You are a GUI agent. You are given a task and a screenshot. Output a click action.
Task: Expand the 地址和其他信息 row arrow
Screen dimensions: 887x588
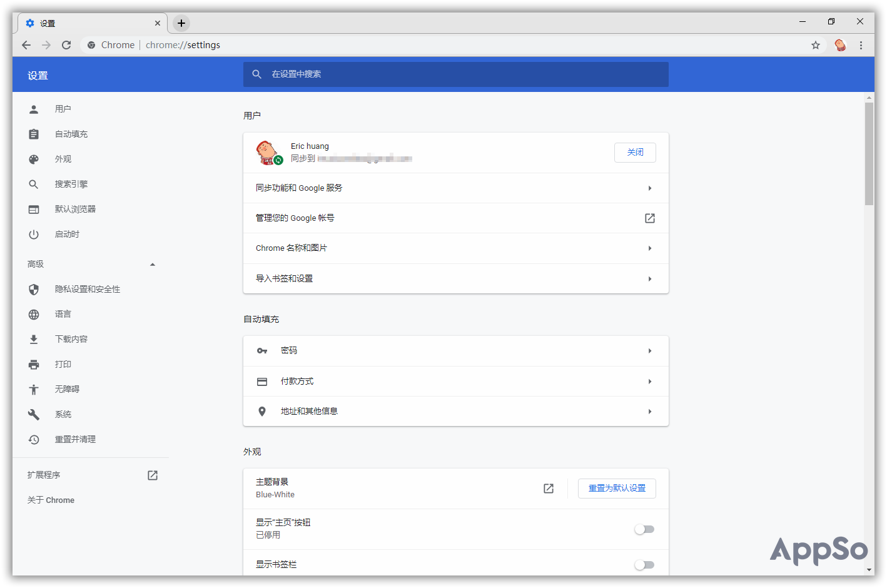[x=650, y=412]
